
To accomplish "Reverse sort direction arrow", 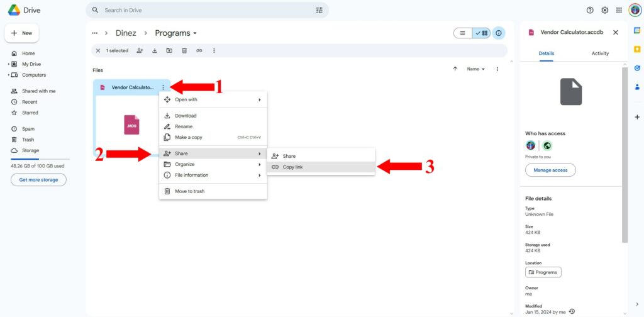I will [x=455, y=69].
